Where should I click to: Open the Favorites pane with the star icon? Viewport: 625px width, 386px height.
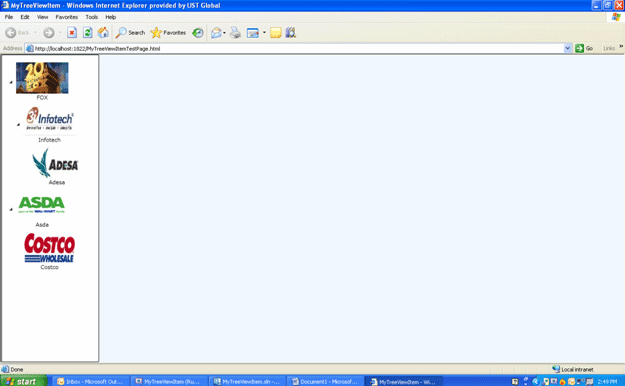168,33
